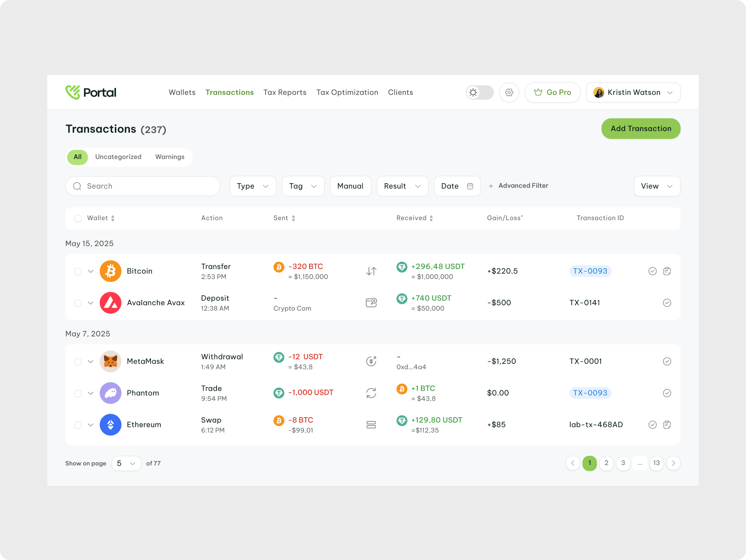Select the checkbox on the Bitcoin transaction row
The width and height of the screenshot is (746, 560).
tap(78, 271)
